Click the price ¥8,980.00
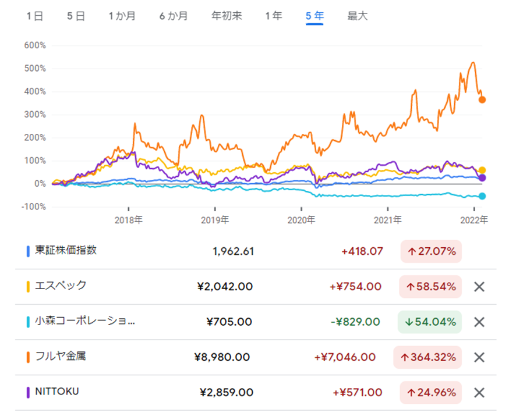 pyautogui.click(x=222, y=357)
